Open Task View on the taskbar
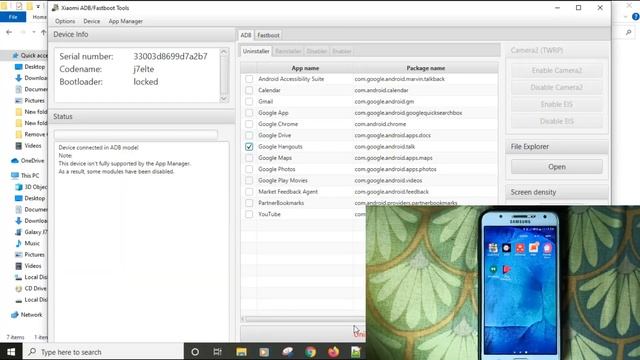 click(218, 351)
